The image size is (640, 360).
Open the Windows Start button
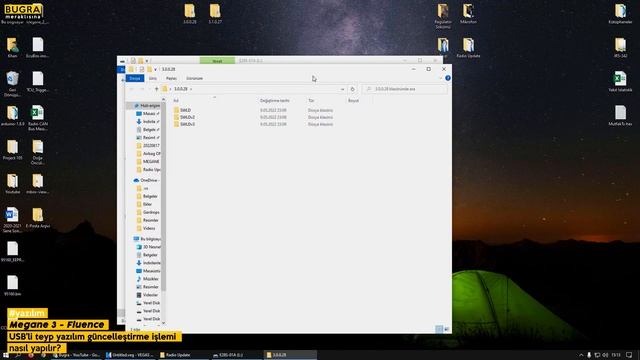(x=6, y=355)
